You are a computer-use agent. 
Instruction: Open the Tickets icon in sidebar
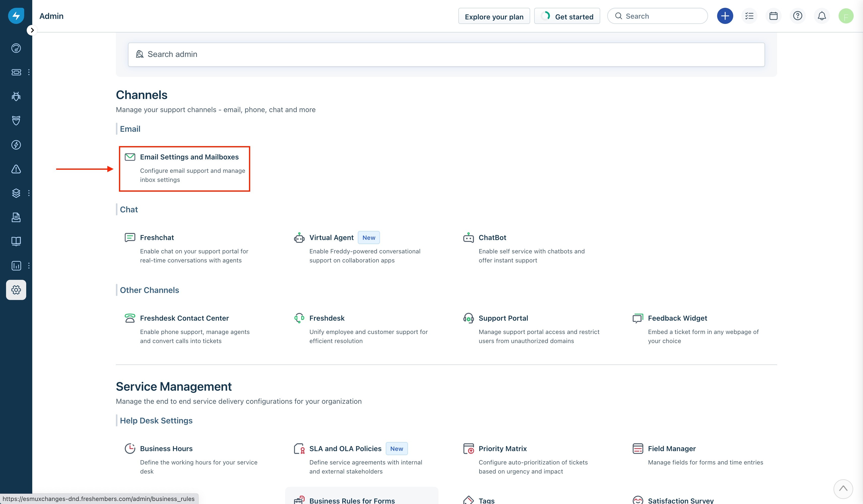click(x=16, y=72)
